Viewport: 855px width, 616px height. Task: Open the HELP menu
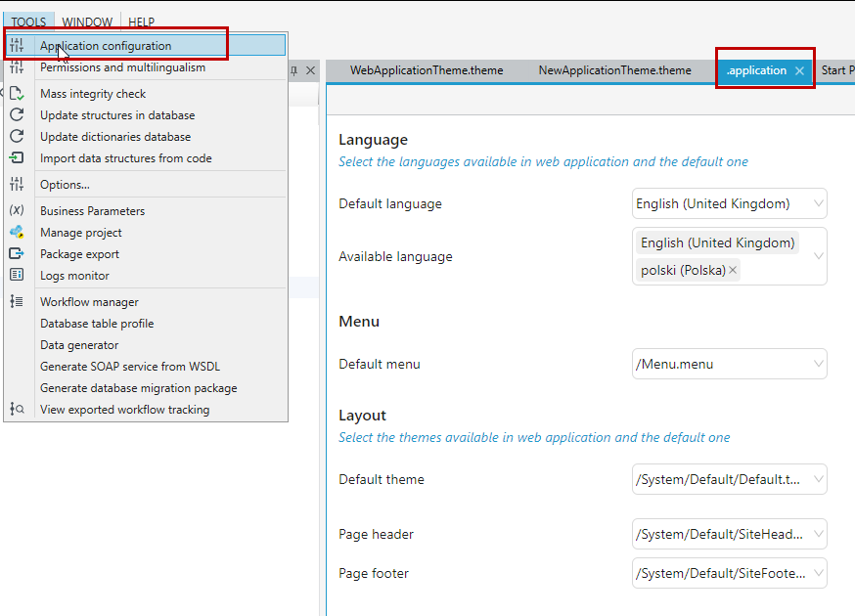click(141, 22)
